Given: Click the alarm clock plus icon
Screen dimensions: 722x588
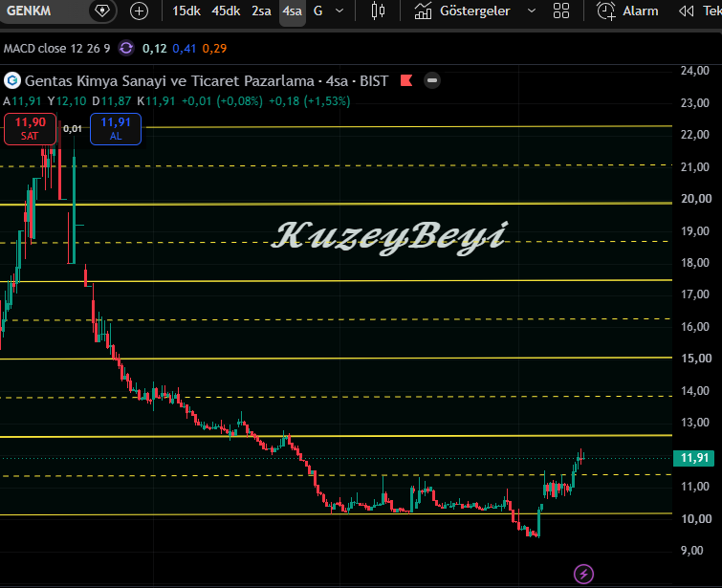Looking at the screenshot, I should click(606, 11).
